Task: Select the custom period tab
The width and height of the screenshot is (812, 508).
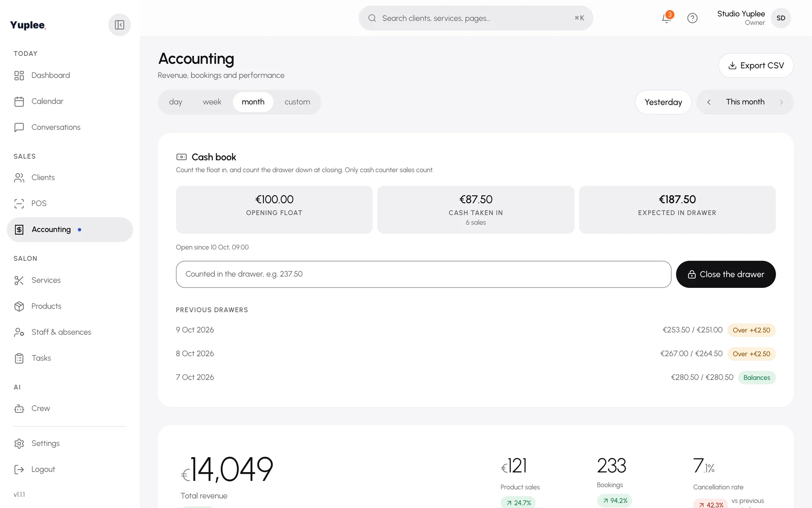Action: coord(297,102)
